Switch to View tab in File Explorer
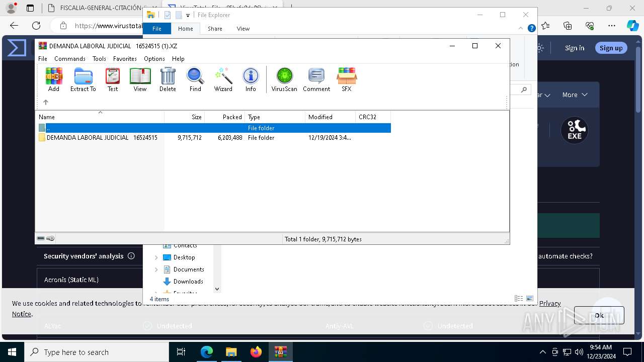 [x=243, y=29]
